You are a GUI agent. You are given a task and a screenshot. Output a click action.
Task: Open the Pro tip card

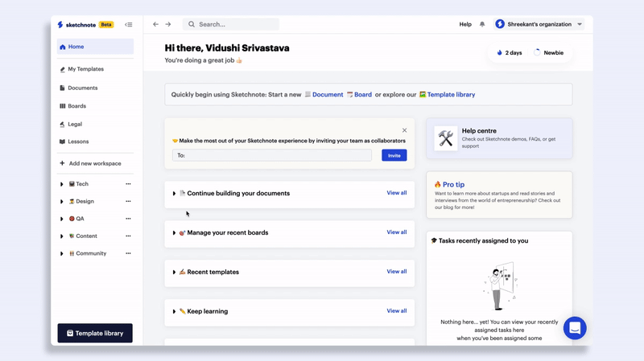[499, 195]
